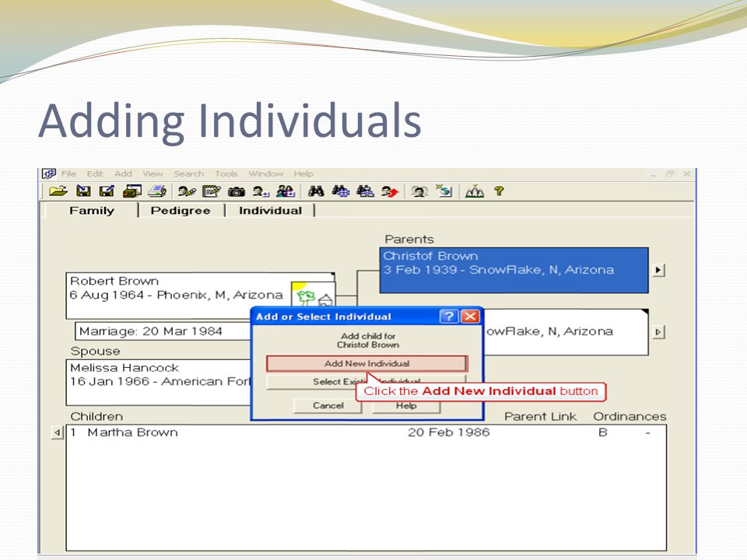The height and width of the screenshot is (560, 747).
Task: Click the Ordinances column header
Action: 630,417
